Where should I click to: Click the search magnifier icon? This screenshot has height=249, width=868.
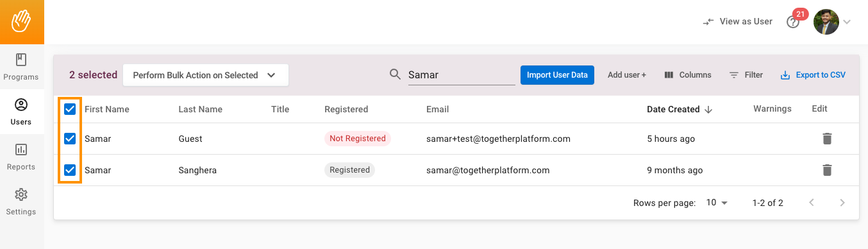tap(396, 74)
